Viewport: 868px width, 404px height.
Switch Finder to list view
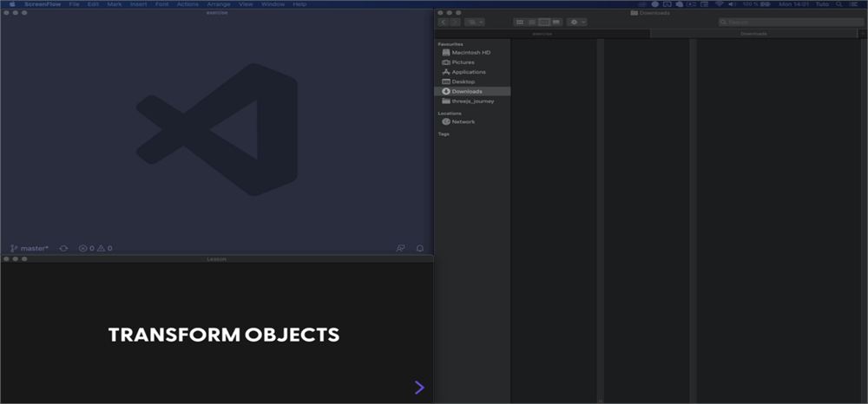point(532,22)
